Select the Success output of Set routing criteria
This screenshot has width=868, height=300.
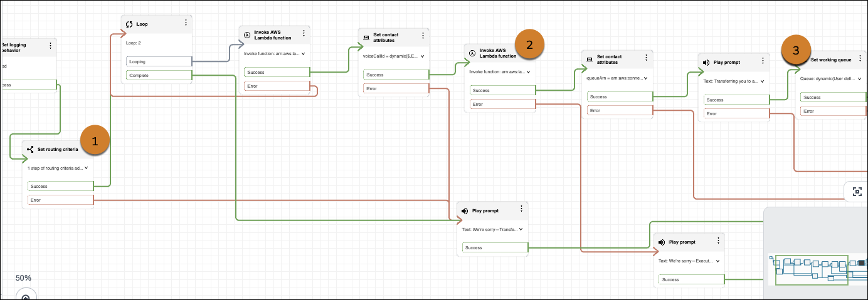tap(61, 186)
